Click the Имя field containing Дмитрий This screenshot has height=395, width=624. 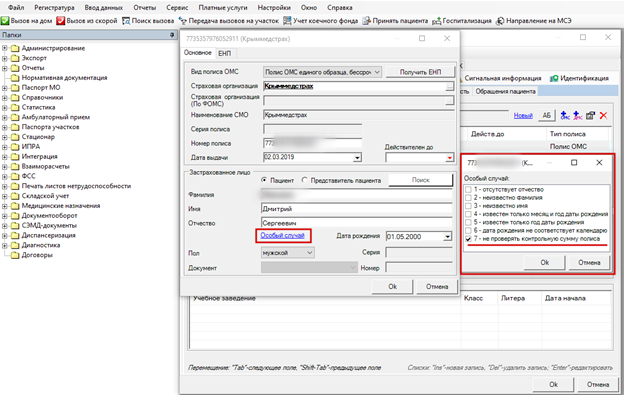click(x=357, y=208)
